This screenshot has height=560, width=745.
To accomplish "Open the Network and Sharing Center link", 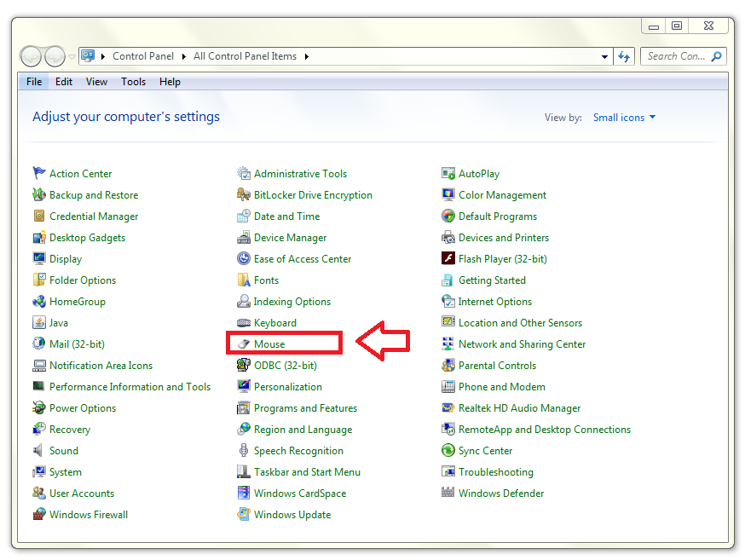I will pyautogui.click(x=522, y=344).
